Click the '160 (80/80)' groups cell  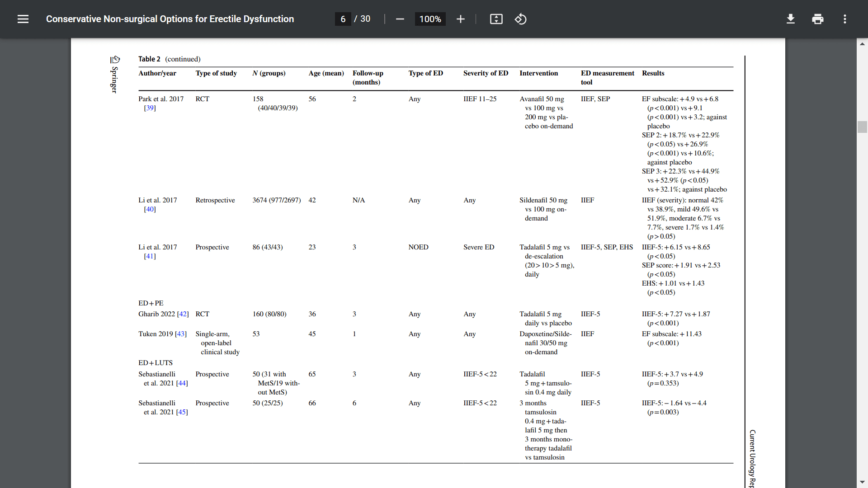click(269, 314)
